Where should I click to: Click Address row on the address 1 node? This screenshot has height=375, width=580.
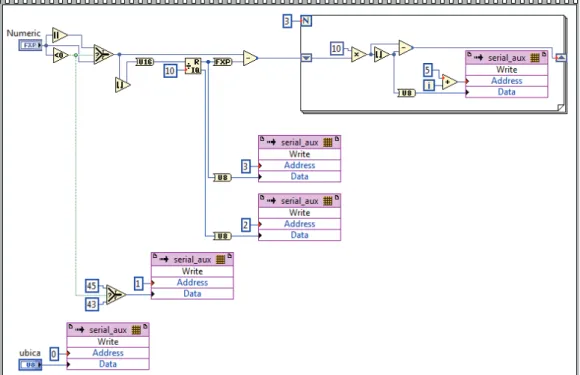pyautogui.click(x=192, y=283)
